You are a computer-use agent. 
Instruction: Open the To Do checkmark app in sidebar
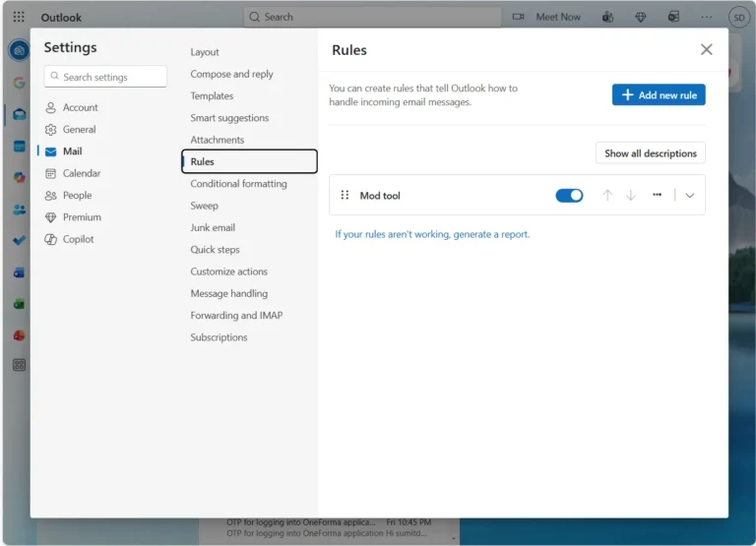point(19,239)
